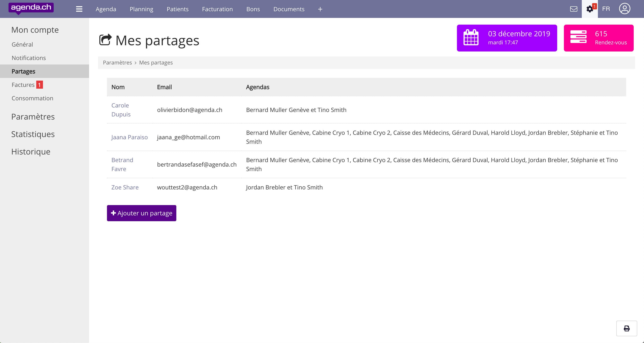Open the mail envelope icon
The width and height of the screenshot is (644, 343).
point(574,9)
